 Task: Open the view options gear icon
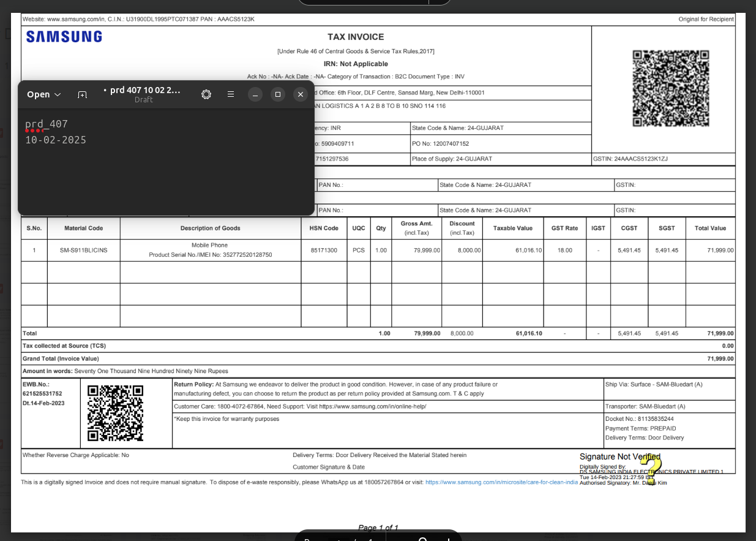click(x=206, y=94)
